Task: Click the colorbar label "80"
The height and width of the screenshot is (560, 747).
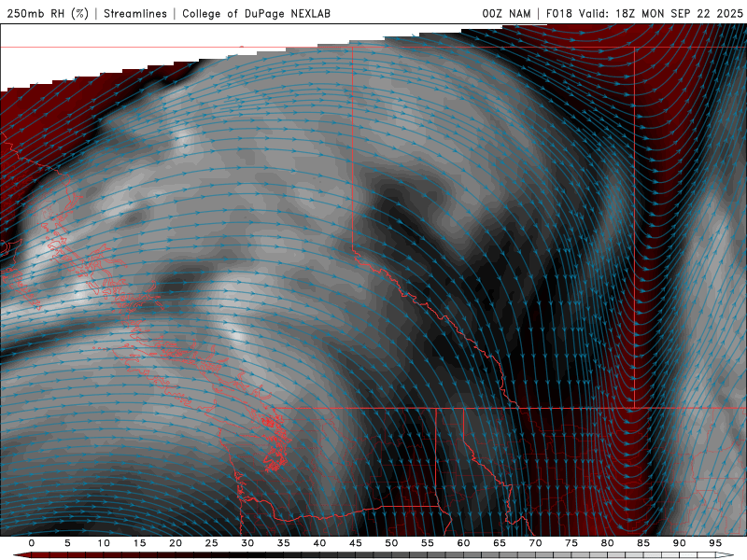Action: [x=607, y=543]
